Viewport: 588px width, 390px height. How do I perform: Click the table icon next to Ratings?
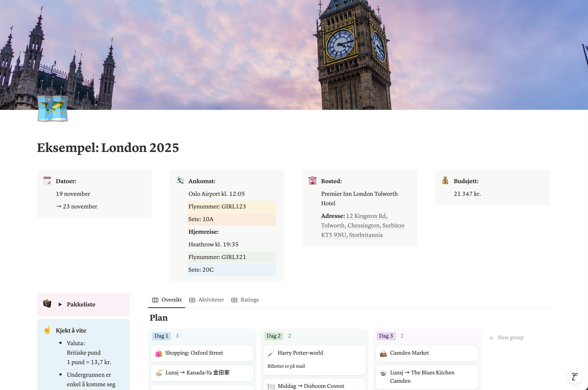[x=234, y=300]
